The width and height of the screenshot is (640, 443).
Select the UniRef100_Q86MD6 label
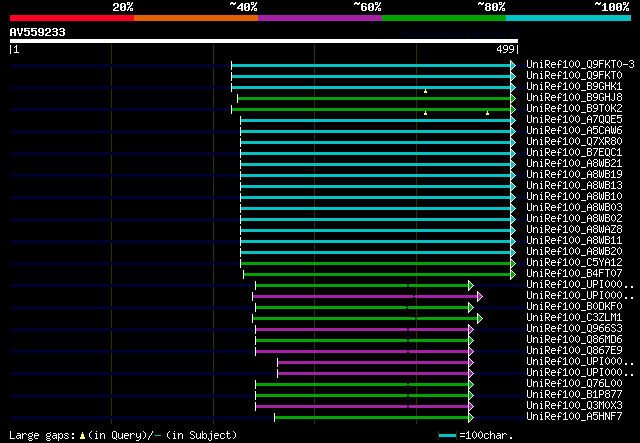574,340
